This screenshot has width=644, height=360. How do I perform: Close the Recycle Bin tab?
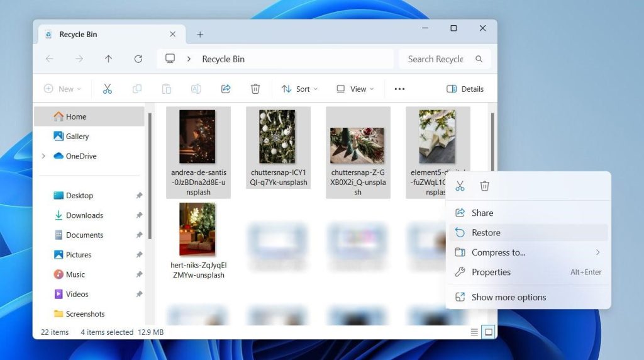pos(172,34)
